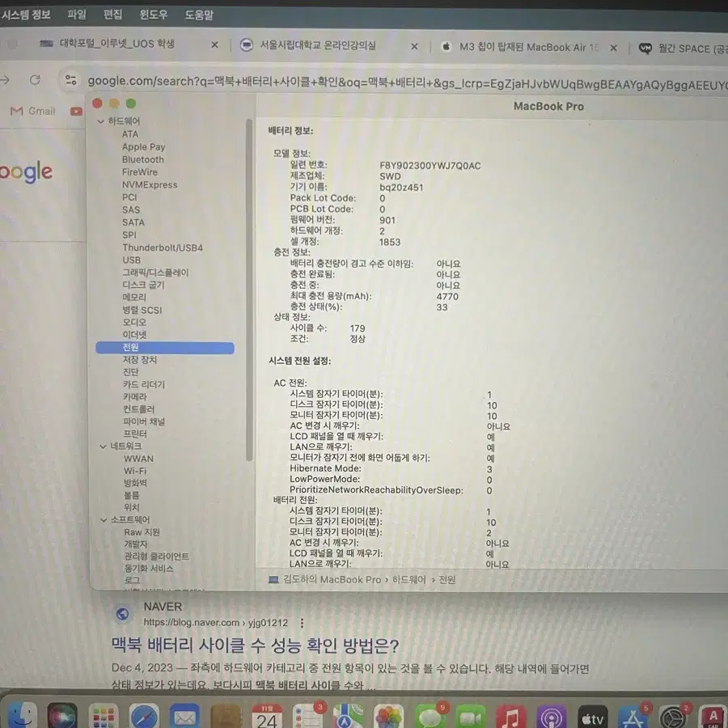728x728 pixels.
Task: Open Calendar showing 24 in the Dock
Action: 266,717
